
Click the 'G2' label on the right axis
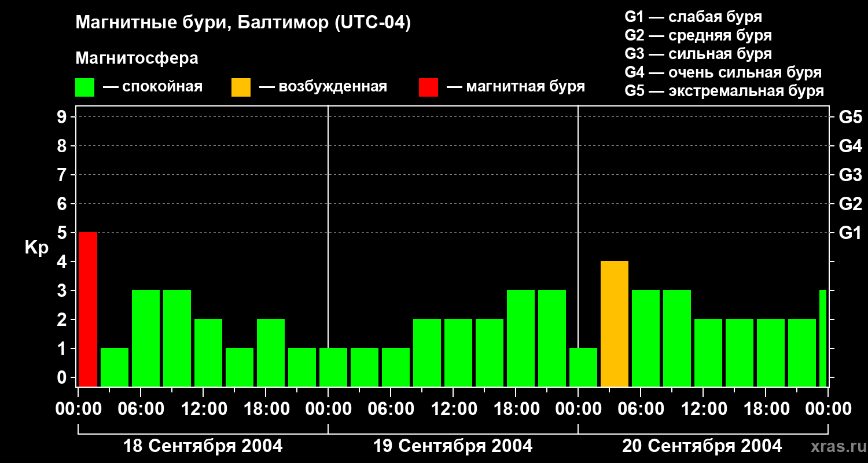point(851,204)
